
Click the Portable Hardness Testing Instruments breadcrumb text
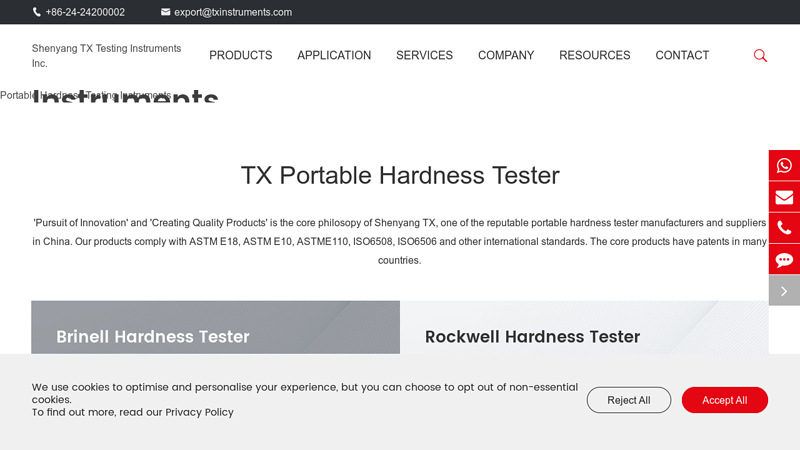(85, 95)
